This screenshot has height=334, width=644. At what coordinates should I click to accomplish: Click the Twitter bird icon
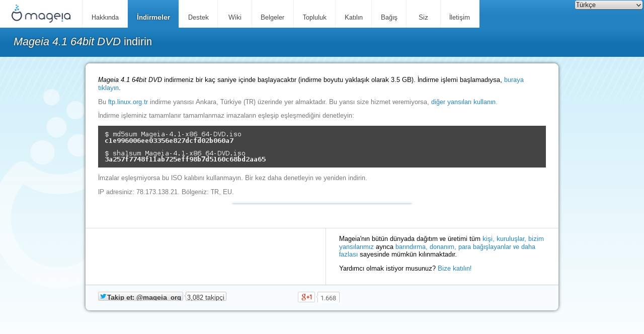[x=103, y=296]
